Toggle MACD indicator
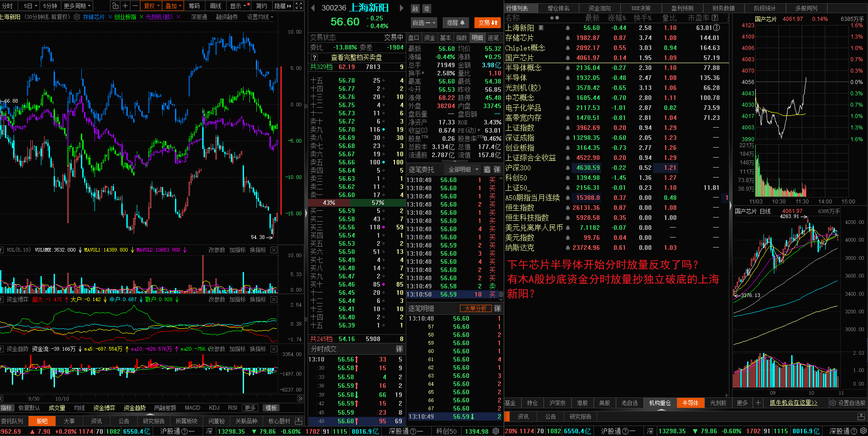 [192, 408]
